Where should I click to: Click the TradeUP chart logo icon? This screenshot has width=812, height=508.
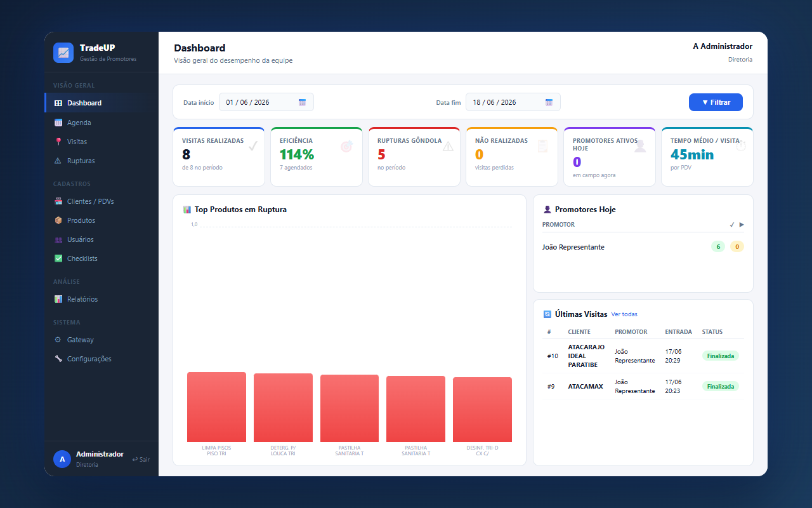tap(63, 53)
